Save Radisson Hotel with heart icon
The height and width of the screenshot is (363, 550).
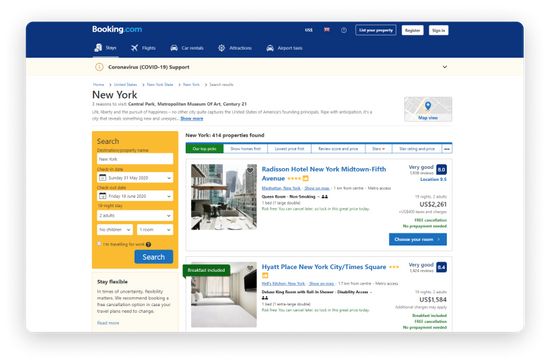(250, 170)
